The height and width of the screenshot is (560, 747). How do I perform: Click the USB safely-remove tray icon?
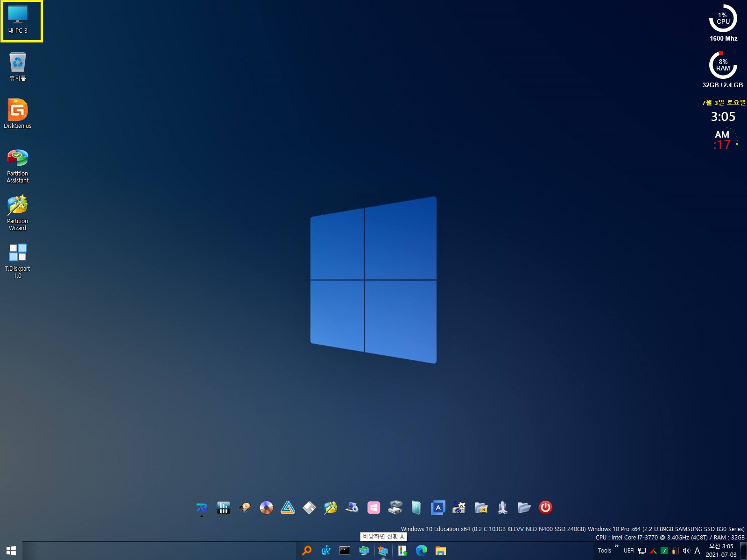point(675,551)
